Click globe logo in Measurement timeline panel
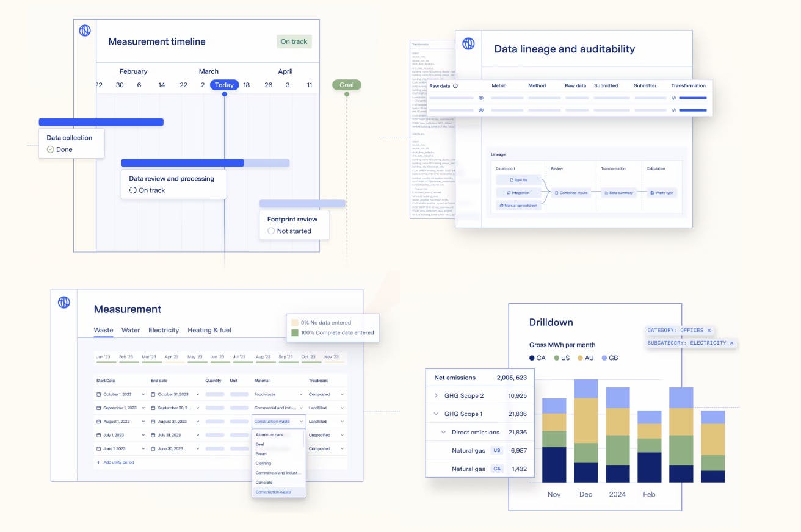Screen dimensions: 801x532 [x=85, y=31]
